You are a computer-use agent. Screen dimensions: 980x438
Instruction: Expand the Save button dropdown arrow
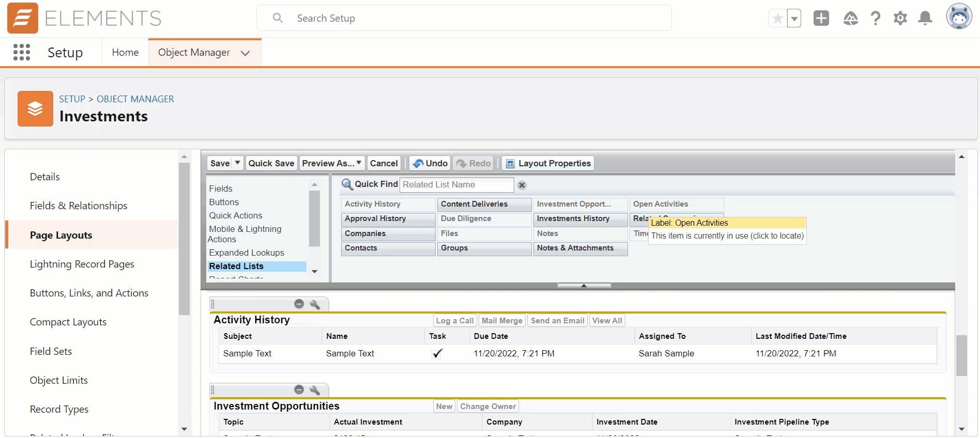coord(237,163)
